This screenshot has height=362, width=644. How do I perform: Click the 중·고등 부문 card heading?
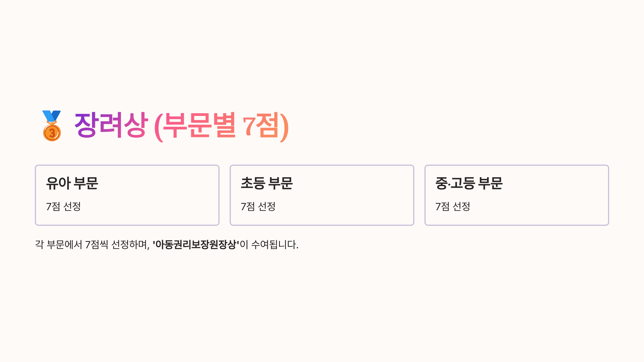tap(469, 183)
